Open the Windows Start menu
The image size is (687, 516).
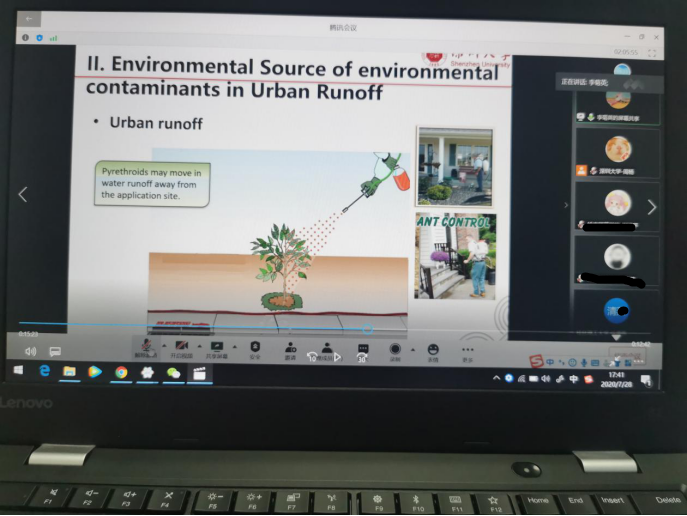coord(19,370)
